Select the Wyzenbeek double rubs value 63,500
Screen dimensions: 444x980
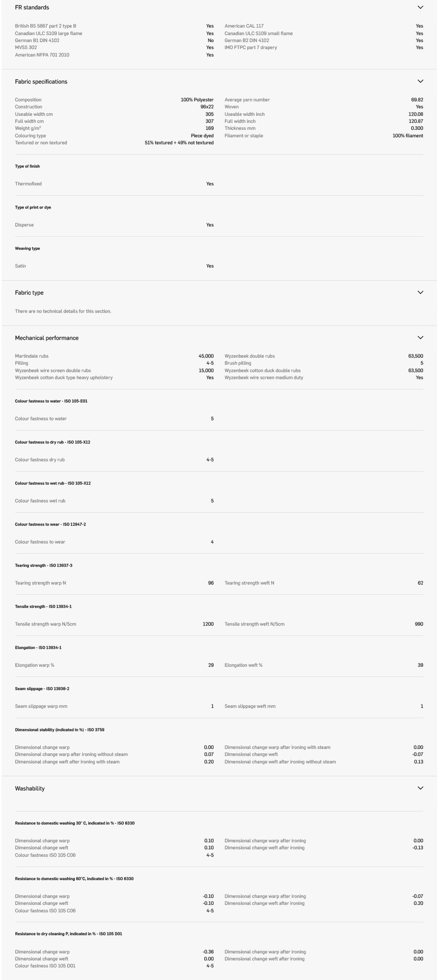(415, 356)
